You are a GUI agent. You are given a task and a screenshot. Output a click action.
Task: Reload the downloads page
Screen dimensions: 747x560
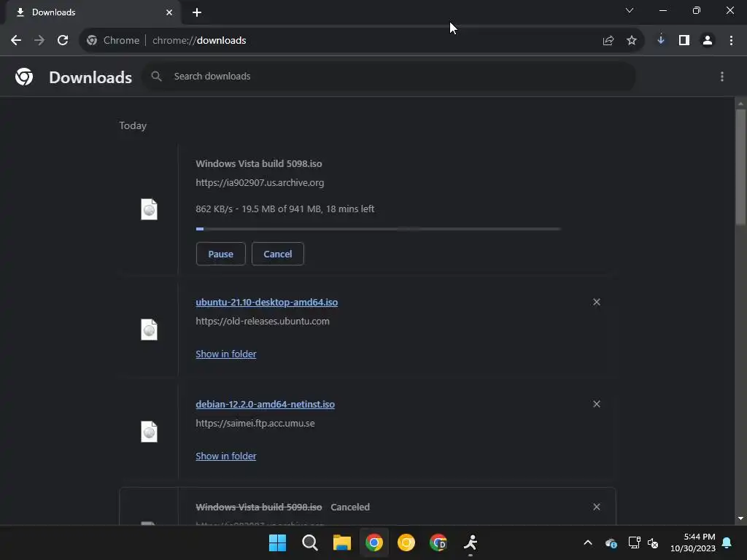pos(63,41)
